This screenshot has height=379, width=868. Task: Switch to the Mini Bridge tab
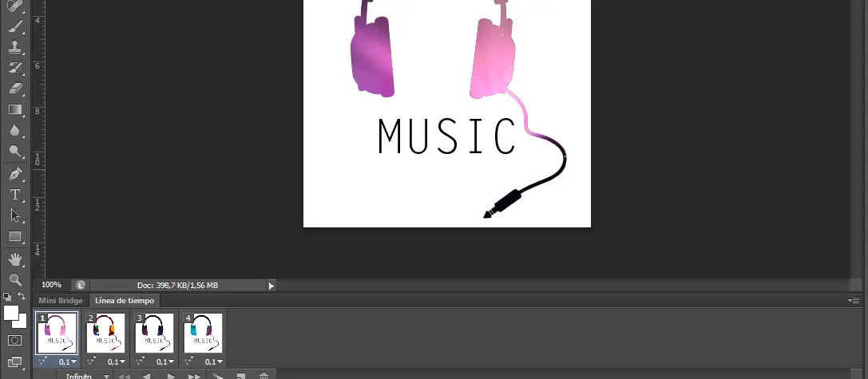coord(61,301)
